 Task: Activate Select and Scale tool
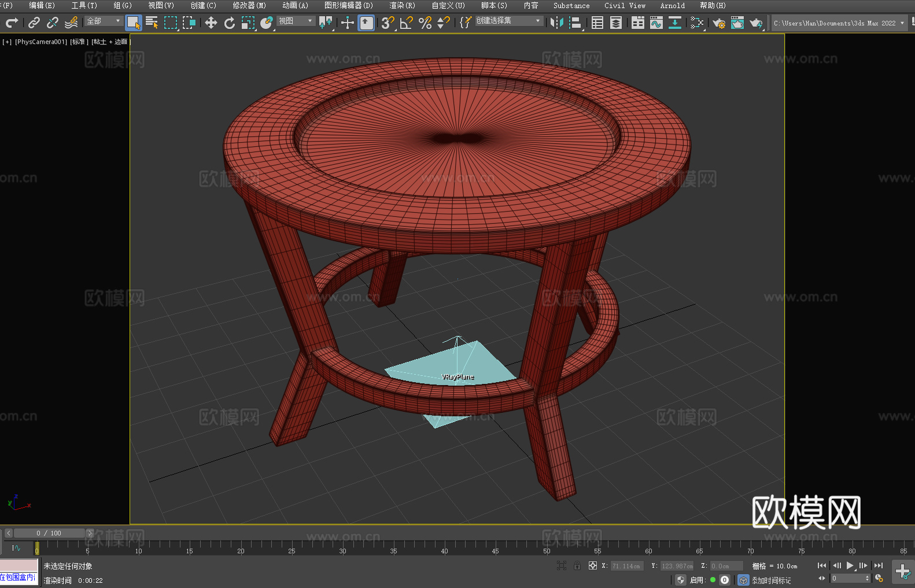point(248,23)
